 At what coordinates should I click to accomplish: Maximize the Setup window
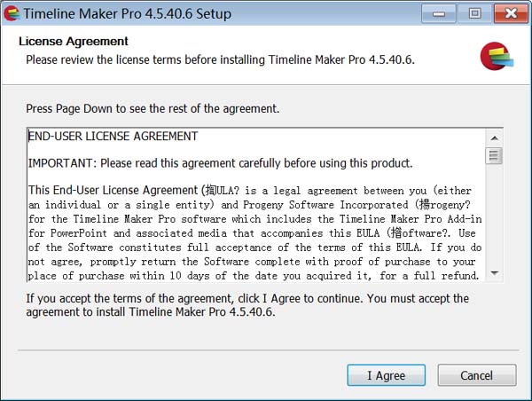click(x=474, y=13)
